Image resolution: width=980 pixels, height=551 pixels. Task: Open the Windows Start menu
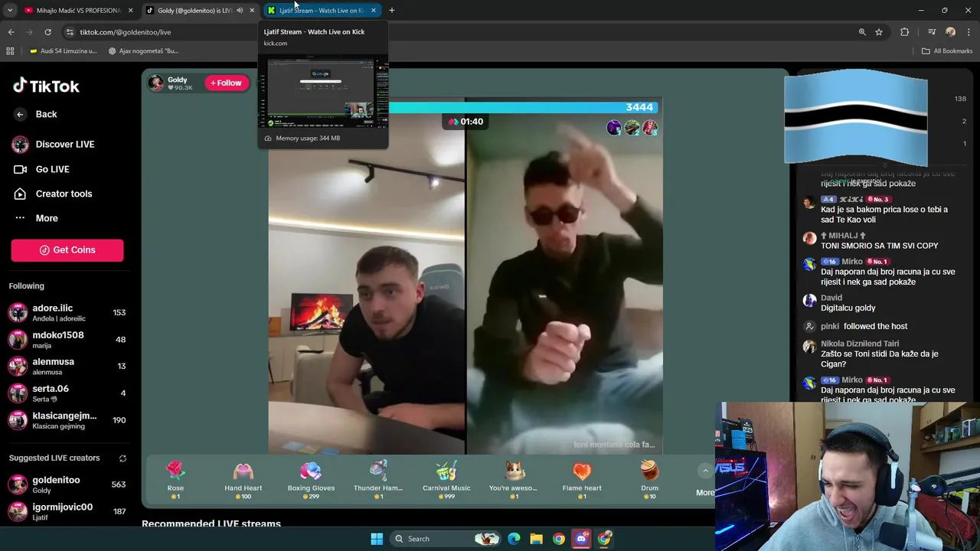(377, 539)
